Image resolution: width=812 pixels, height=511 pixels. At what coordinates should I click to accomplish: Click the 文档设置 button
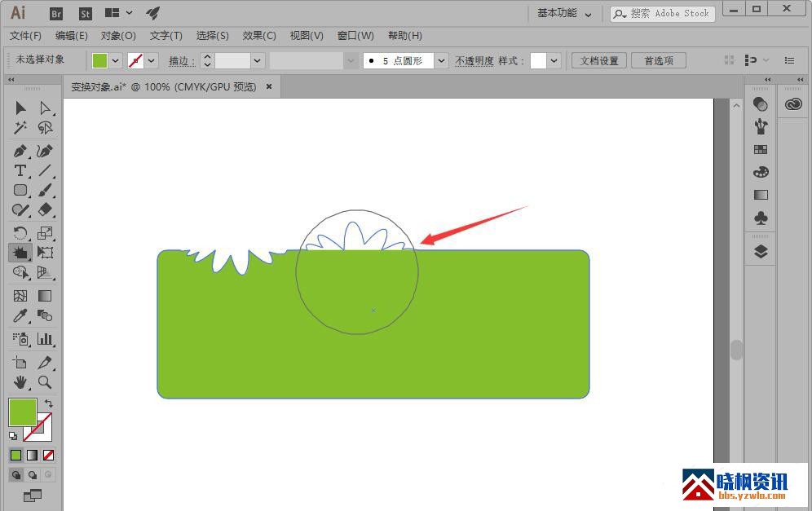coord(599,60)
